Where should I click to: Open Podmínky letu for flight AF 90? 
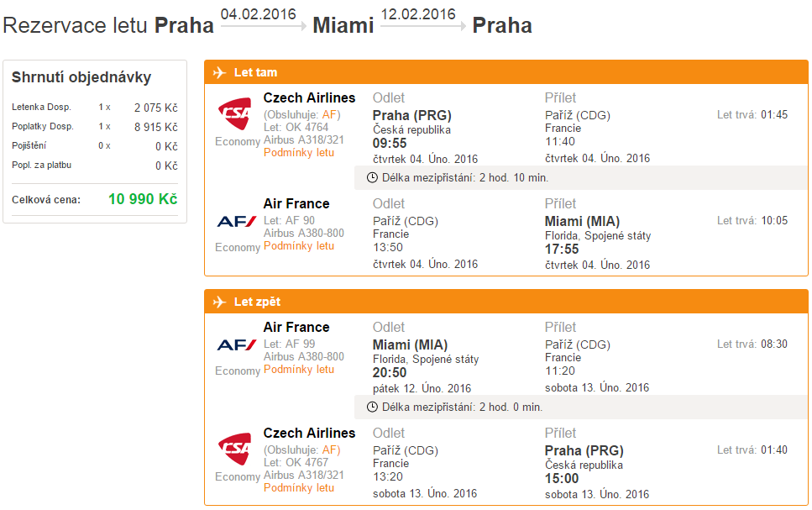(x=299, y=246)
